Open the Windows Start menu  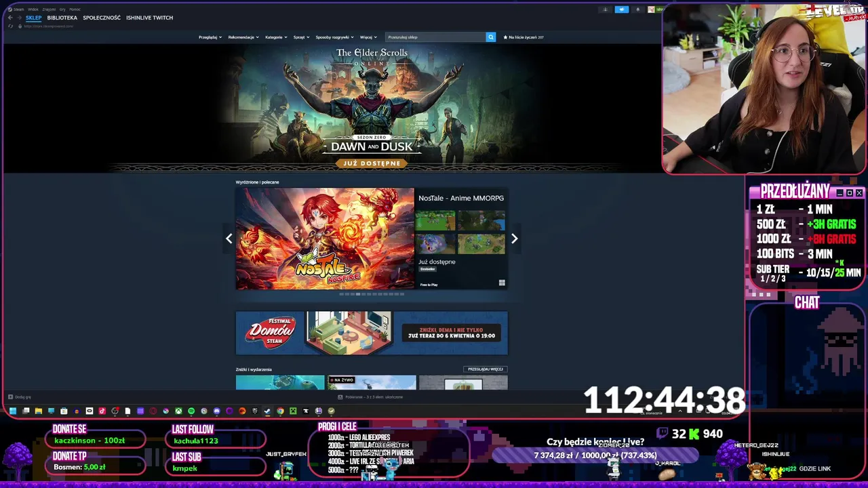point(13,411)
